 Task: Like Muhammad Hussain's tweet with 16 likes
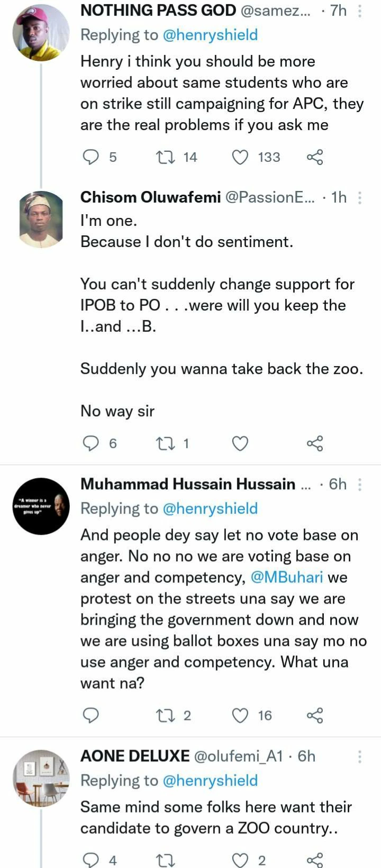tap(240, 716)
